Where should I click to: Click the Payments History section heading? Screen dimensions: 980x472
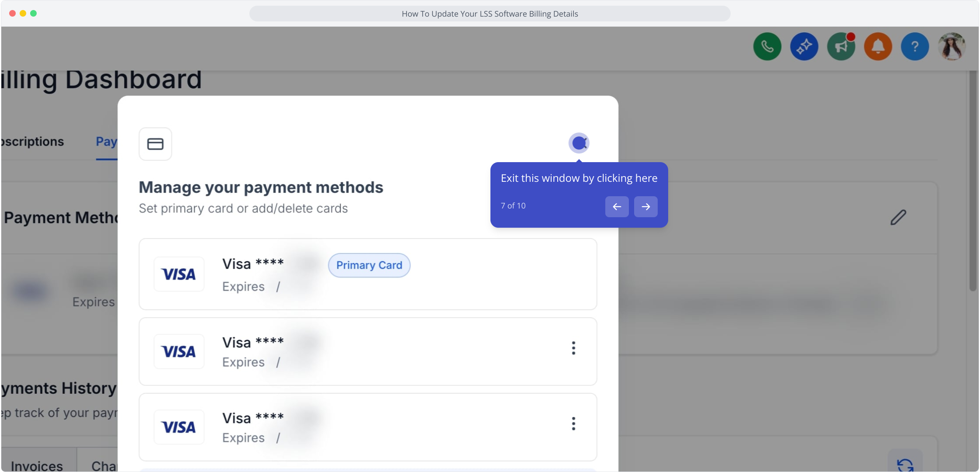59,388
